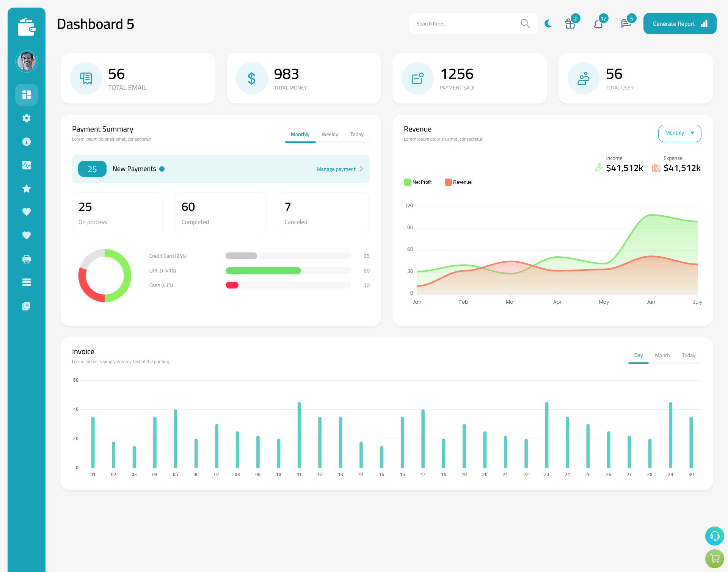This screenshot has height=572, width=728.
Task: Switch Invoice chart to Month view
Action: pyautogui.click(x=661, y=355)
